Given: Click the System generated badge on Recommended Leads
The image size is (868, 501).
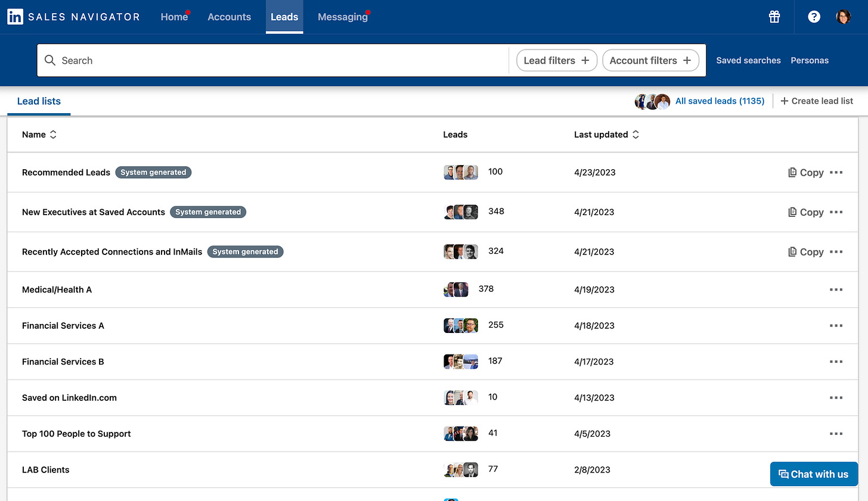Looking at the screenshot, I should click(153, 172).
